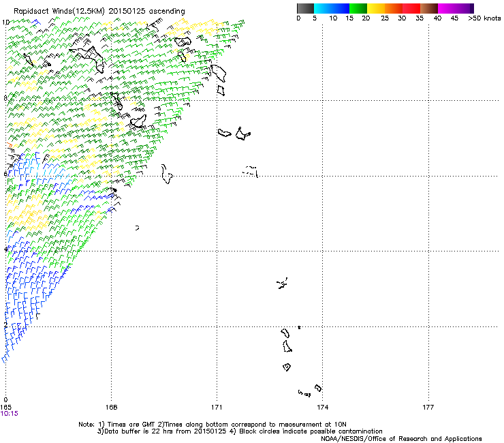Click the 'NOAA/NESDIS/Office of Research and Applications' credit

pos(401,439)
